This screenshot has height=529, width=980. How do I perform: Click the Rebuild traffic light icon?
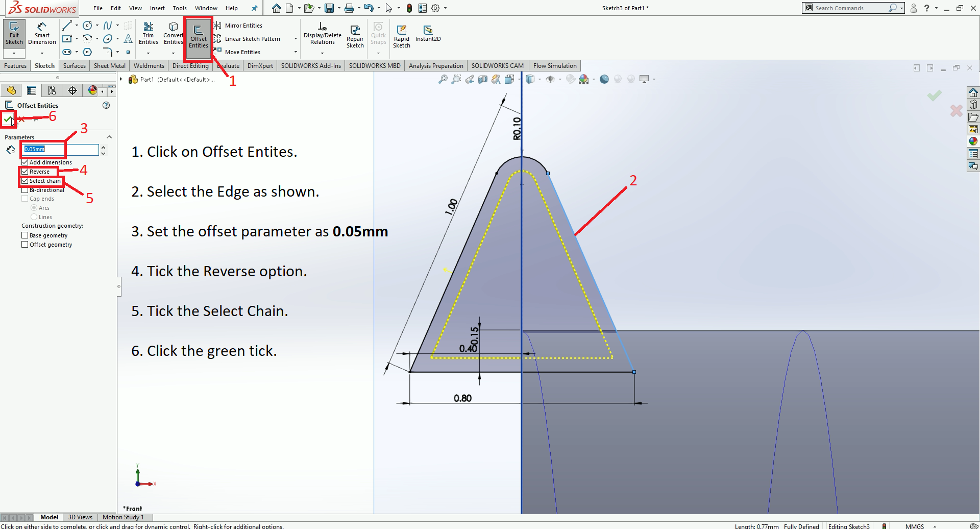click(409, 8)
